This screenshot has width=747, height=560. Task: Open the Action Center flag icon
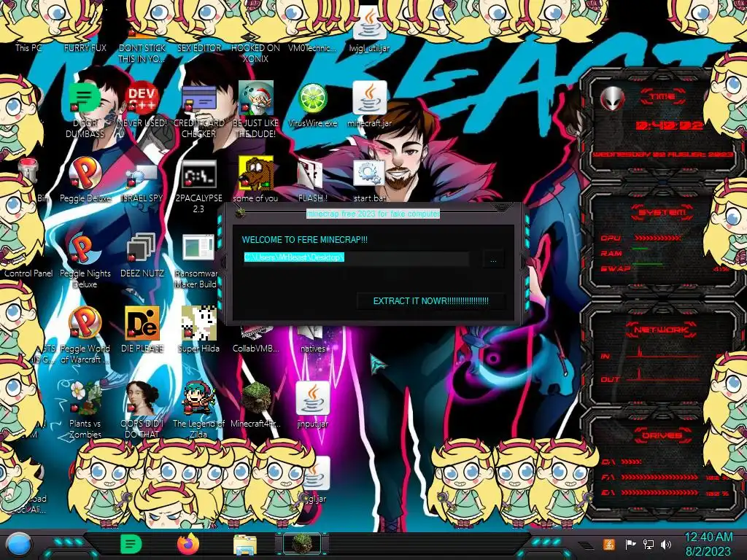coord(630,544)
